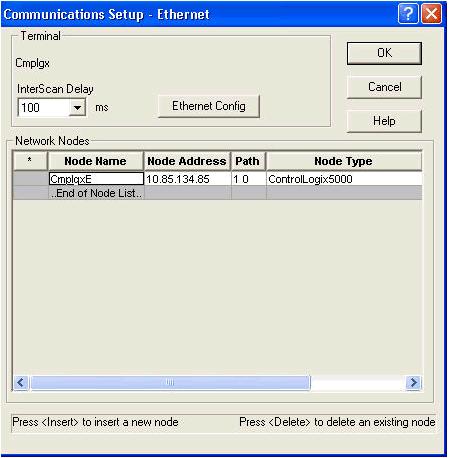Click the Node Name column header
Viewport: 449px width, 458px height.
coord(96,161)
